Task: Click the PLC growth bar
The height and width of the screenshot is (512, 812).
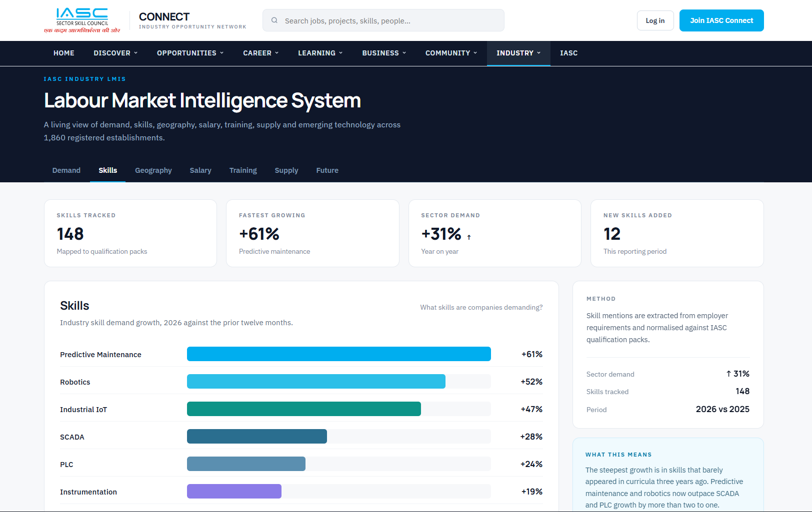Action: (x=246, y=464)
